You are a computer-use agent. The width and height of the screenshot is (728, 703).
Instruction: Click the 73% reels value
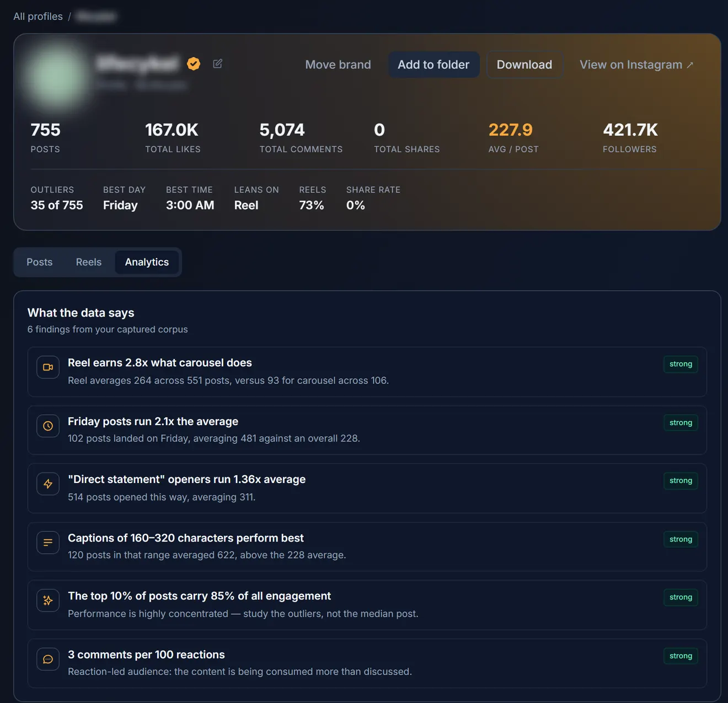coord(312,205)
